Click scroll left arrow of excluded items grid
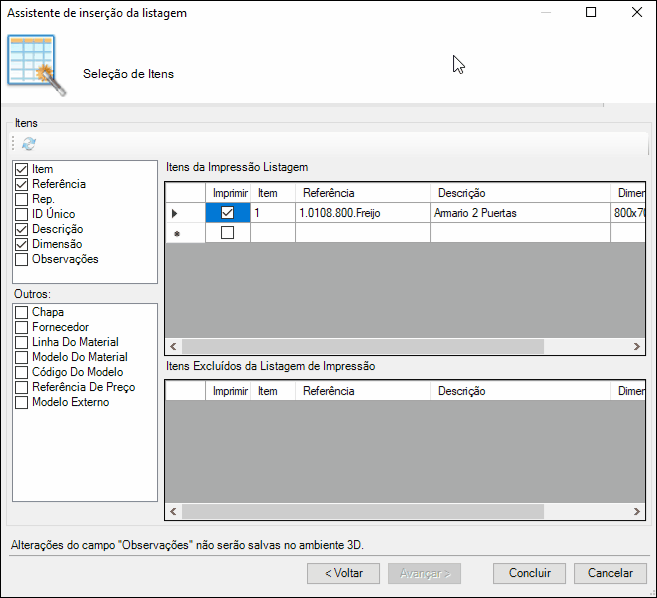This screenshot has width=657, height=598. click(x=173, y=511)
